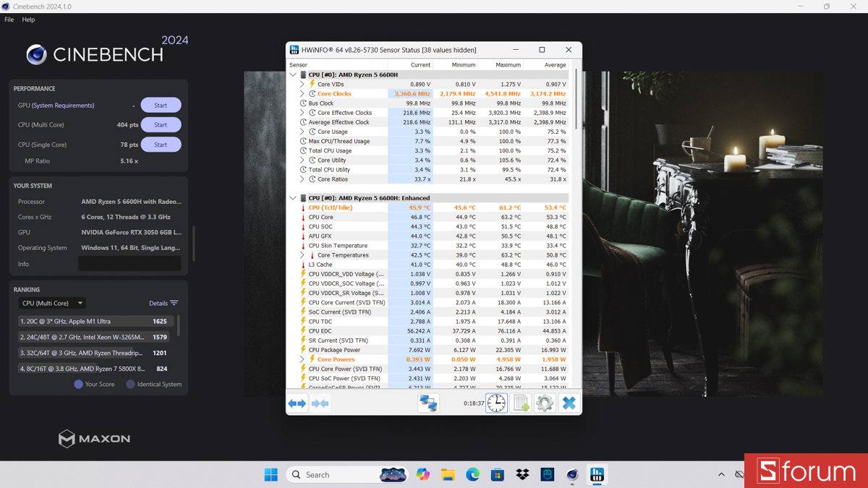
Task: Open Dropbox from the taskbar
Action: (x=523, y=474)
